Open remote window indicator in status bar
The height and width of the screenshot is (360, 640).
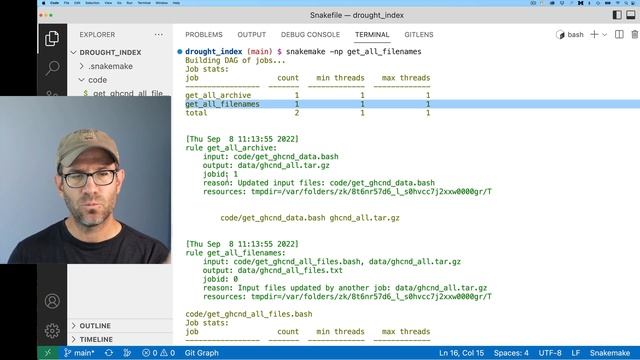click(48, 353)
